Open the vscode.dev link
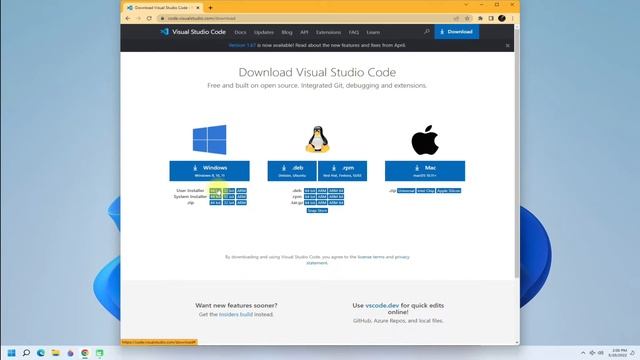The height and width of the screenshot is (360, 640). coord(382,305)
